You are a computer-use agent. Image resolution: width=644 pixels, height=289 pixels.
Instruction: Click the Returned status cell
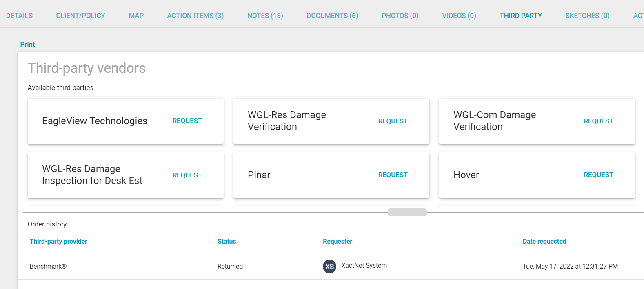[x=230, y=266]
